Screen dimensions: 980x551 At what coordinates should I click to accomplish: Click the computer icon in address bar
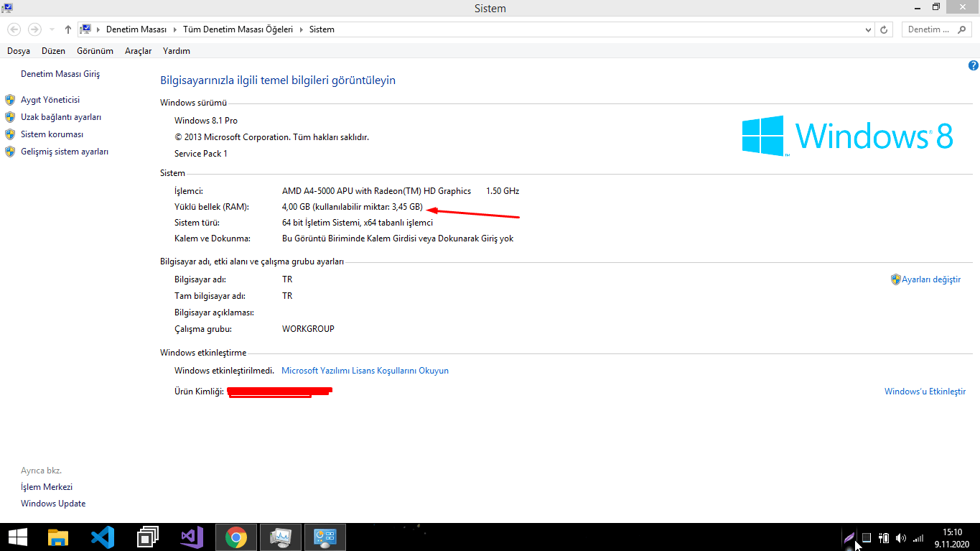pos(86,29)
